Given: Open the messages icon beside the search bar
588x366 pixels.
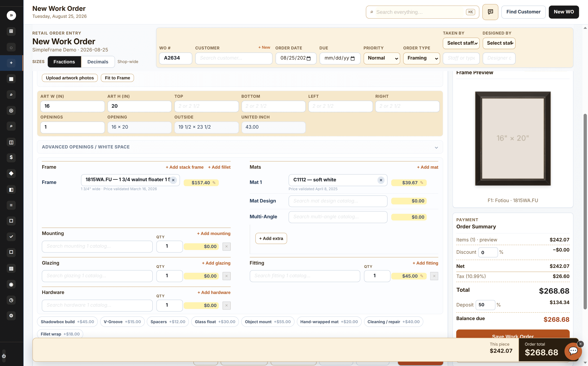Looking at the screenshot, I should tap(490, 12).
